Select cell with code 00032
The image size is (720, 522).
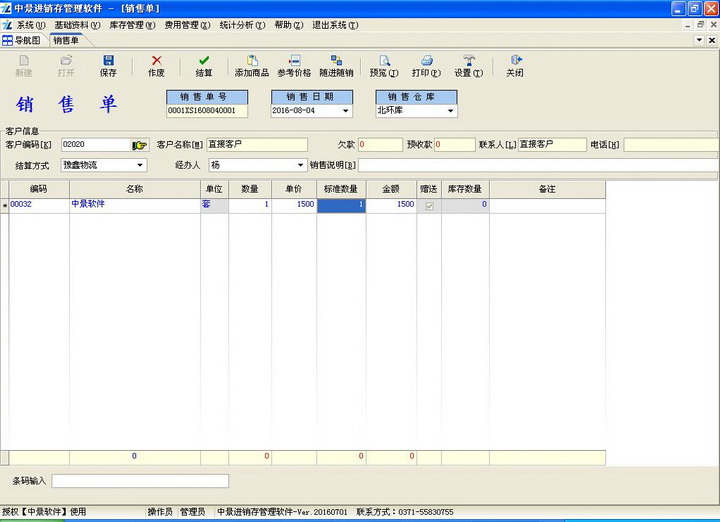(x=39, y=205)
